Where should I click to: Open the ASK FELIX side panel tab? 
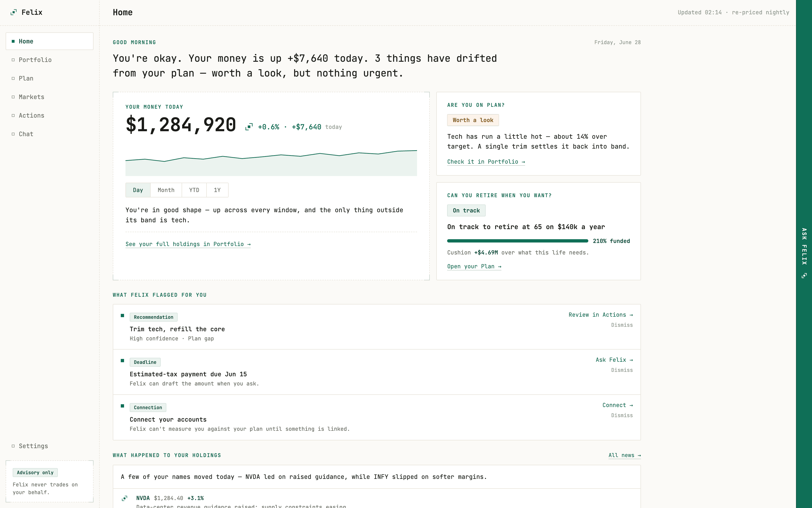click(x=804, y=254)
